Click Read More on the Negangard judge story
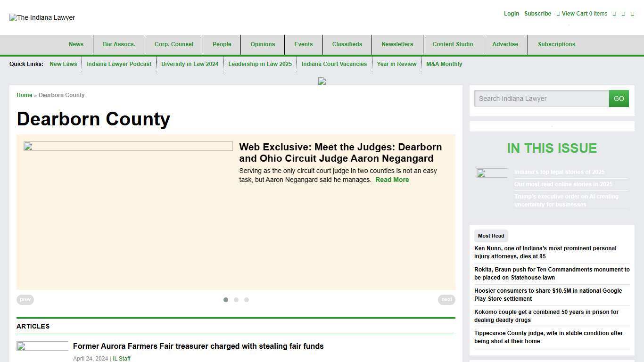 (x=392, y=180)
